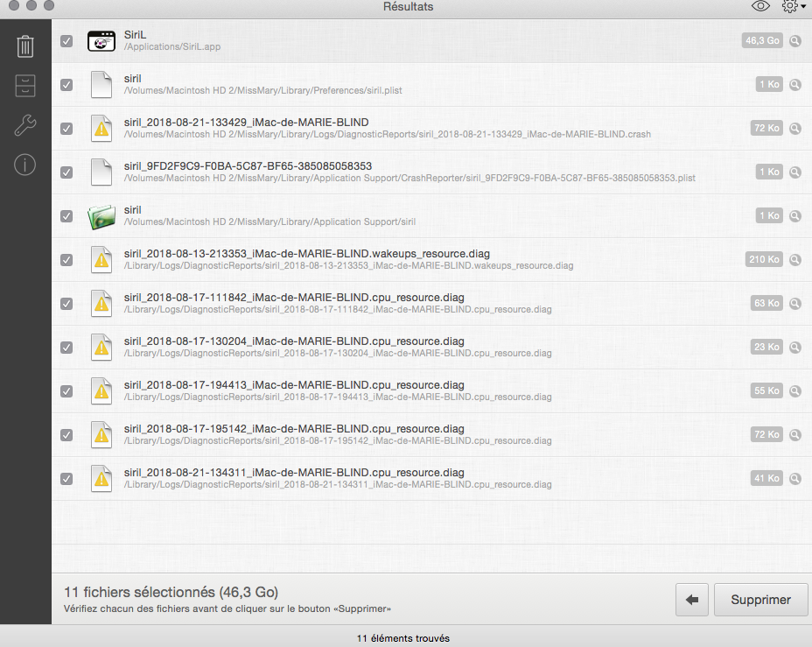Click the 2018-08-17-195142 cpu_resource.diag filename
Viewport: 812px width, 647px height.
click(x=294, y=428)
